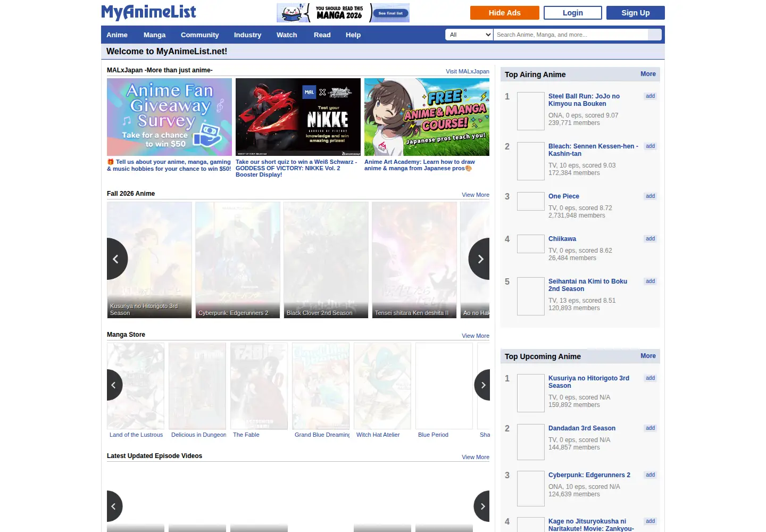Open the Read menu
Image resolution: width=766 pixels, height=532 pixels.
[x=322, y=35]
